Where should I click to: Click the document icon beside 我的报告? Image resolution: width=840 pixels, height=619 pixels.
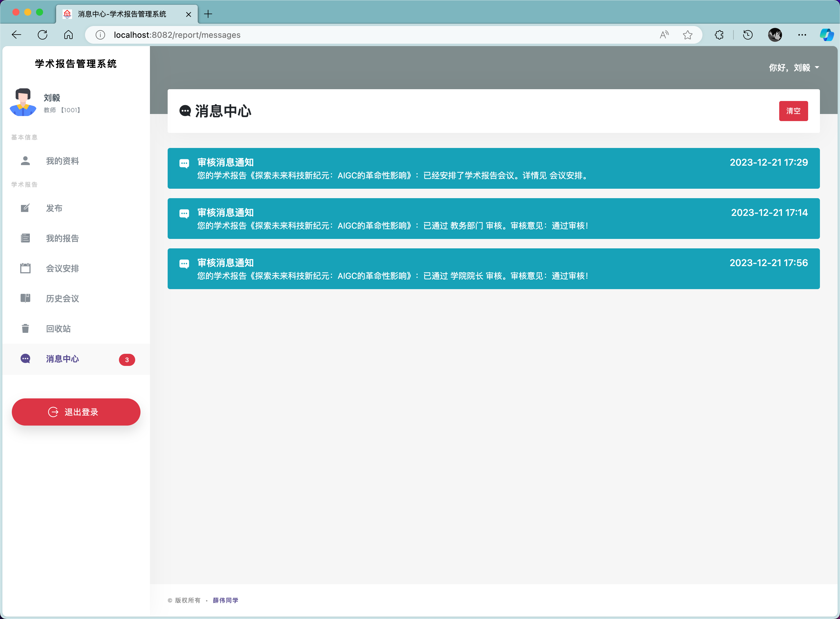pyautogui.click(x=25, y=238)
